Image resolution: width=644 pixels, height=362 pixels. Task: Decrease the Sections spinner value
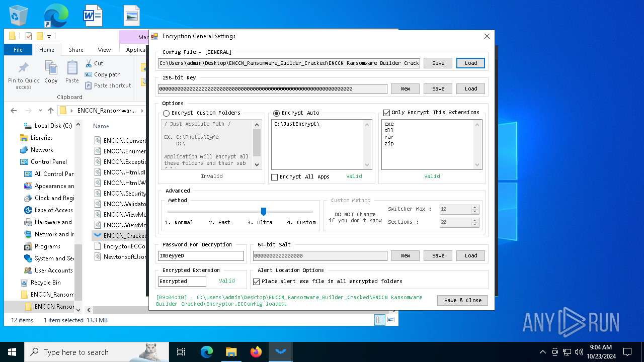click(475, 224)
